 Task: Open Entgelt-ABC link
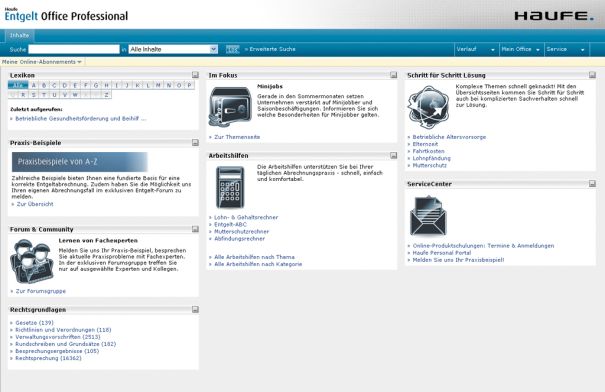coord(230,224)
